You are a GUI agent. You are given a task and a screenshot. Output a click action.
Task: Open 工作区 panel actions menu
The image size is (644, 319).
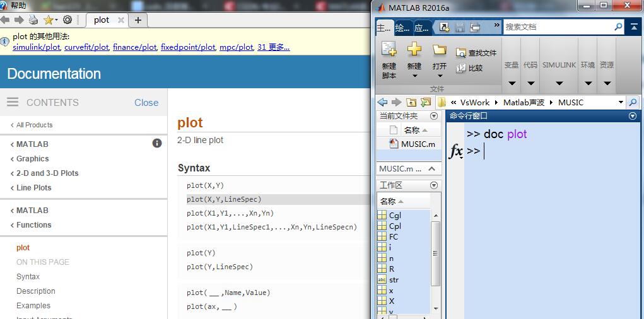tap(434, 185)
